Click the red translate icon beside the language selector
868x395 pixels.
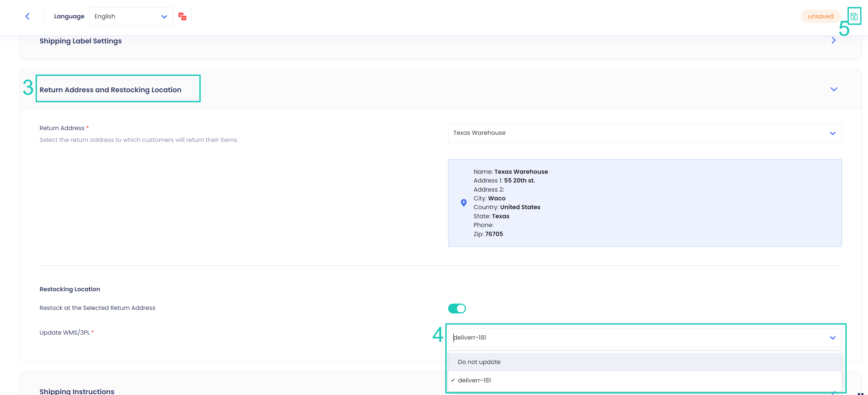(x=182, y=16)
